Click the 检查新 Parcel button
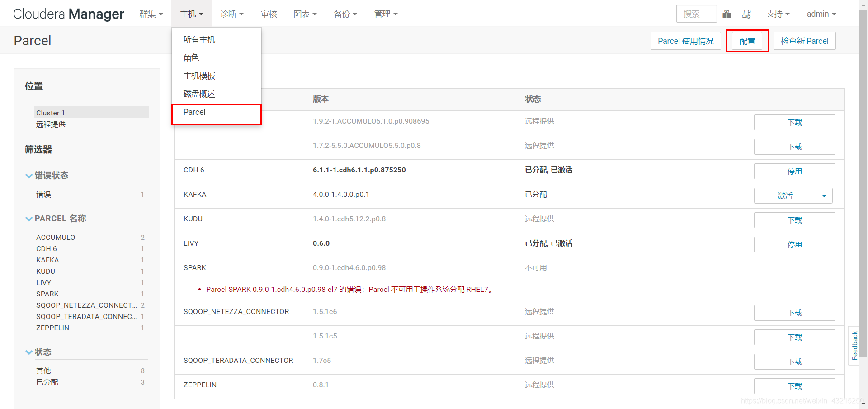Image resolution: width=868 pixels, height=409 pixels. pyautogui.click(x=804, y=41)
